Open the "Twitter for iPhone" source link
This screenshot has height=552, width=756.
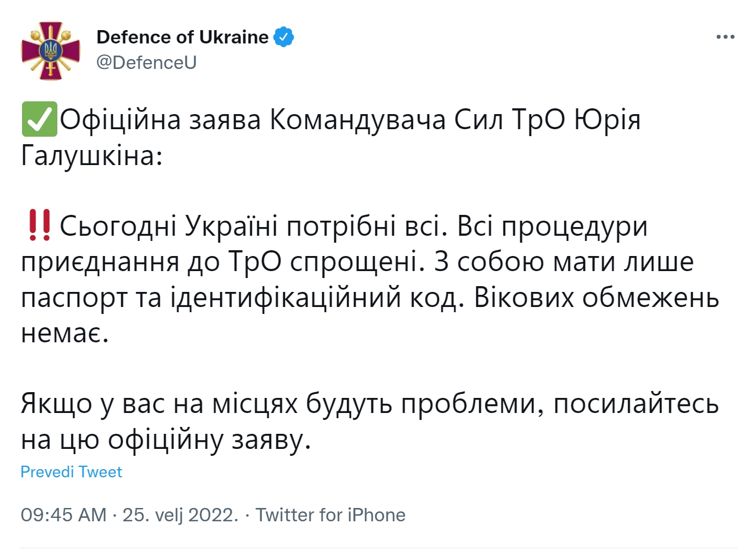point(331,515)
